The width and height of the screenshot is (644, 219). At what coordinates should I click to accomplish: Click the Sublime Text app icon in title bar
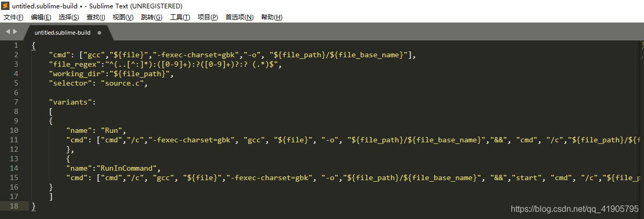tap(6, 6)
